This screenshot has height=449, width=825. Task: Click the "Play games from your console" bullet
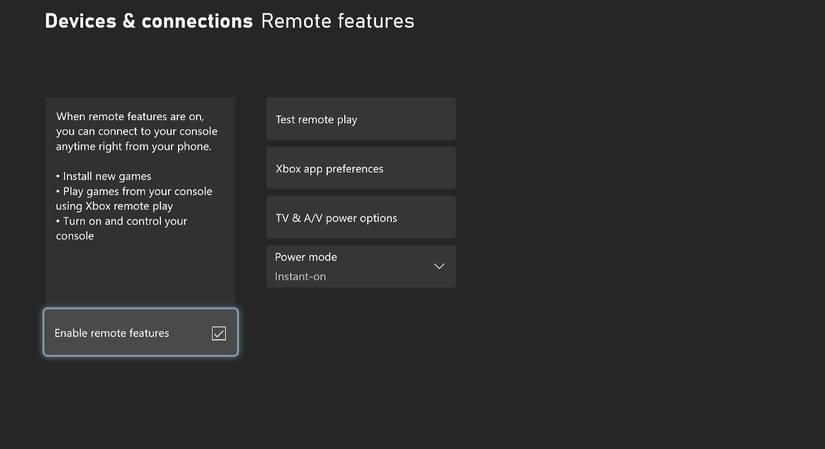(x=134, y=191)
